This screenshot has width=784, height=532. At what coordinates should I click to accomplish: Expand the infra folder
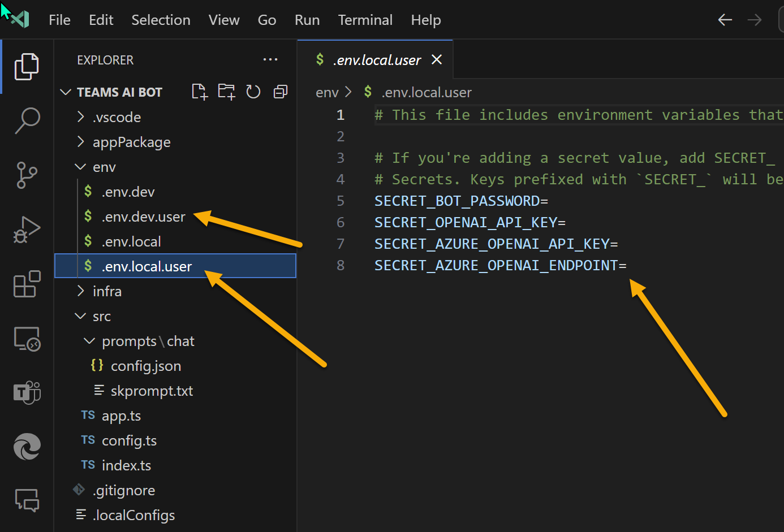coord(107,291)
